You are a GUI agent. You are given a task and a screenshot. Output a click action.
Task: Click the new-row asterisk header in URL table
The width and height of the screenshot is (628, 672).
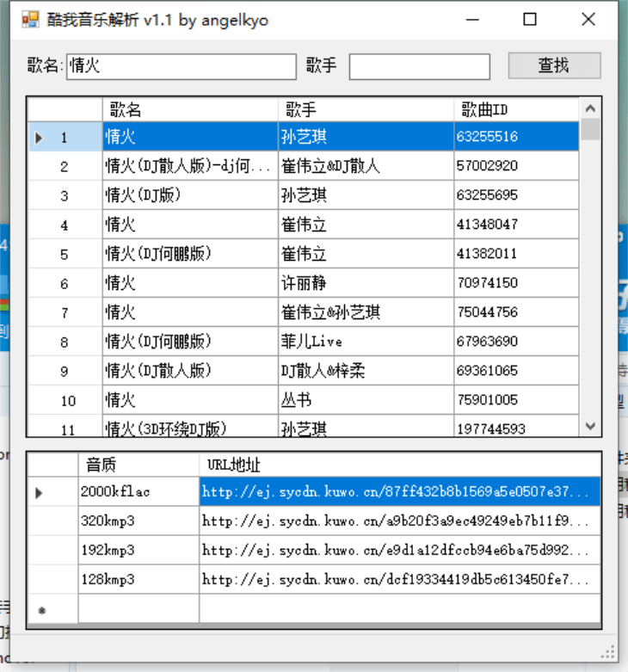pos(52,609)
